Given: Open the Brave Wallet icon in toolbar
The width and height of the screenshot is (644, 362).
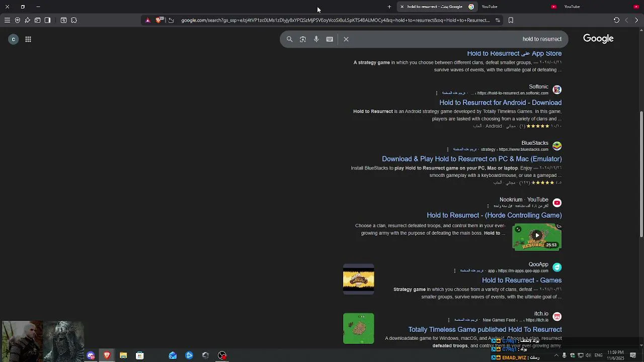Looking at the screenshot, I should [x=37, y=20].
